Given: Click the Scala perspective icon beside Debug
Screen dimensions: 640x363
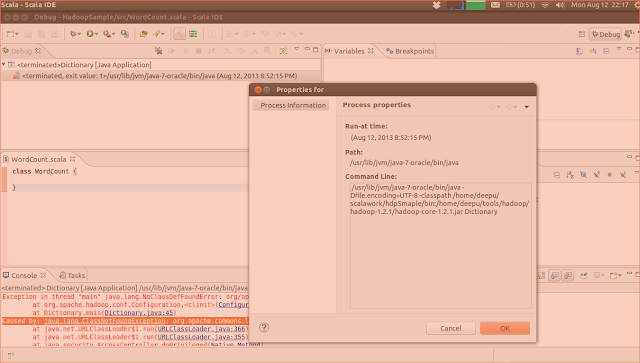Looking at the screenshot, I should pos(628,34).
